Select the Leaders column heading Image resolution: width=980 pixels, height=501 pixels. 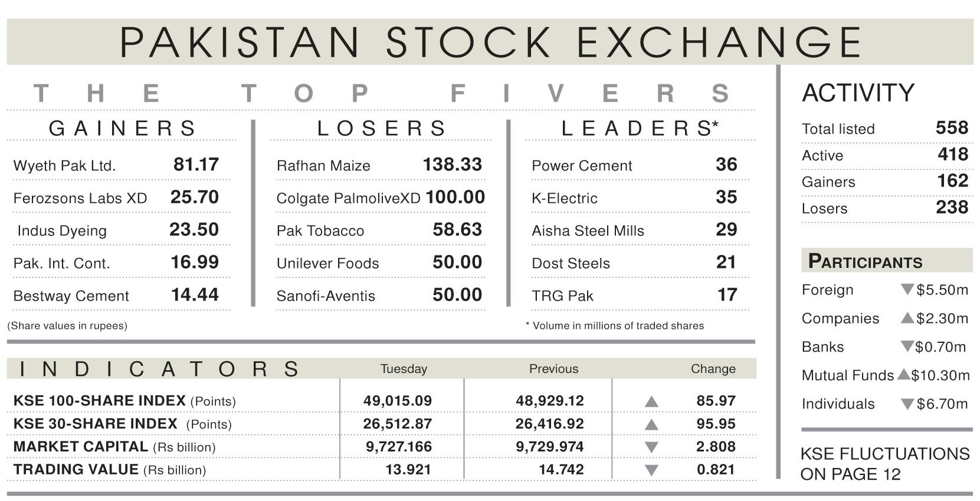tap(640, 128)
